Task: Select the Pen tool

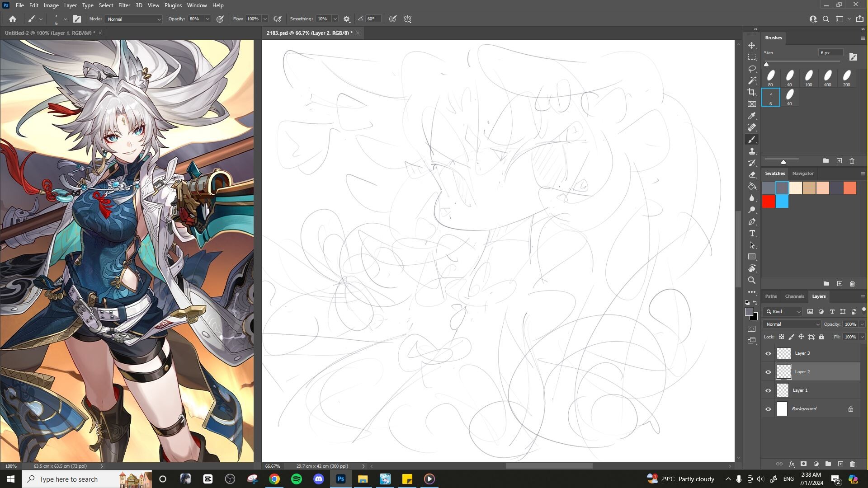Action: [752, 222]
